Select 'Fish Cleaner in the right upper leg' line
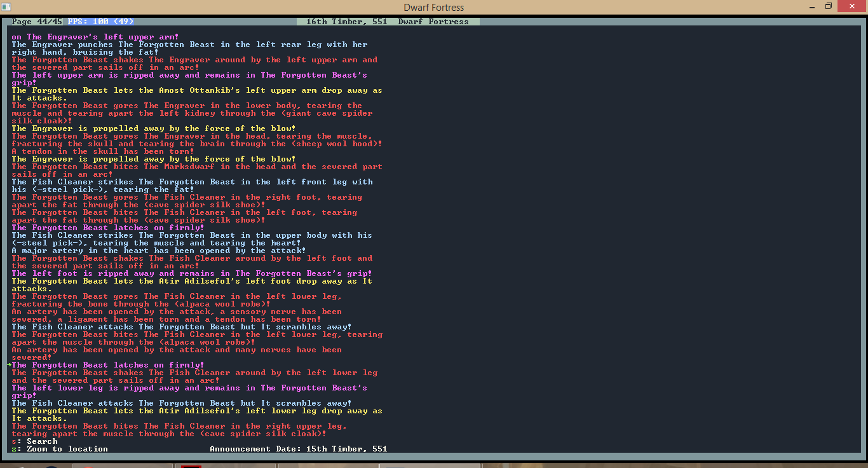Viewport: 868px width, 468px height. pos(179,426)
